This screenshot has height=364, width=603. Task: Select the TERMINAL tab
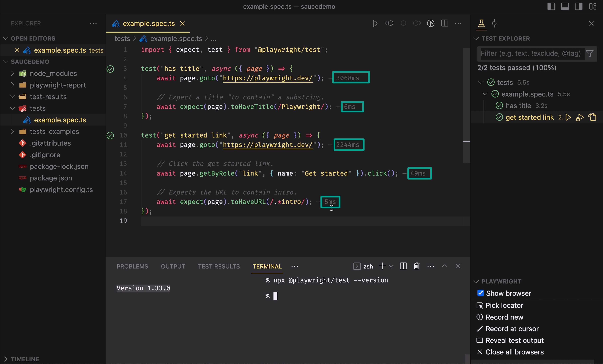point(267,266)
